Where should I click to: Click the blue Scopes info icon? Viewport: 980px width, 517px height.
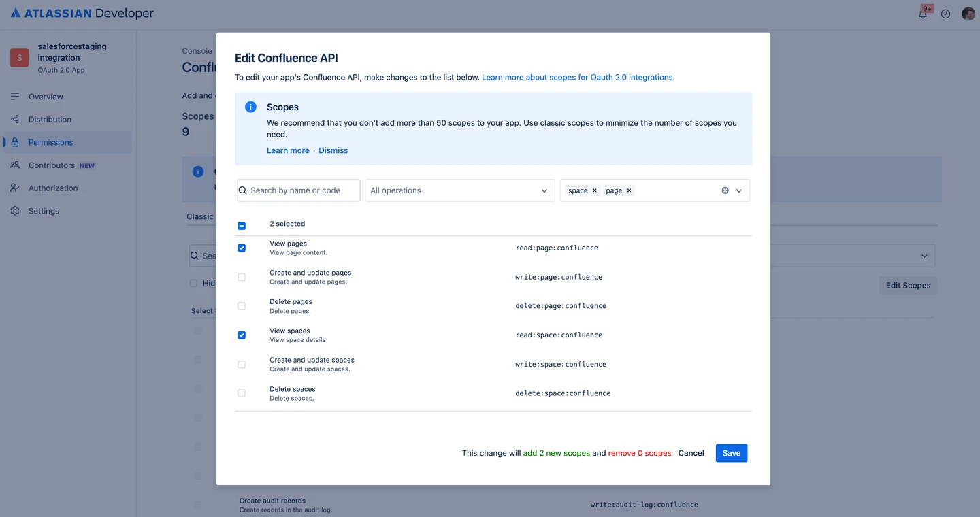[250, 107]
